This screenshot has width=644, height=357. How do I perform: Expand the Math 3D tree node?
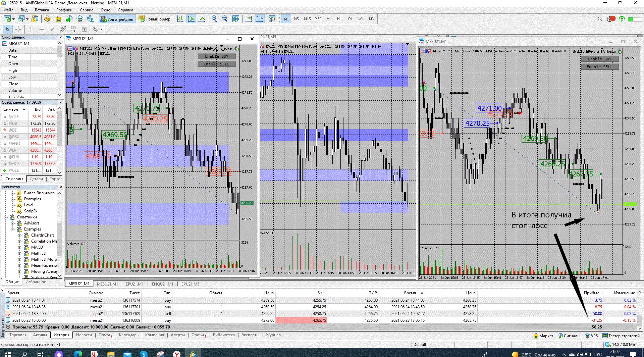point(20,254)
